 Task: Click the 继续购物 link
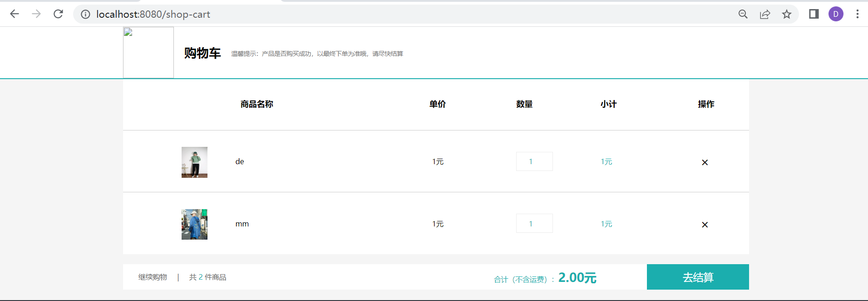point(153,277)
